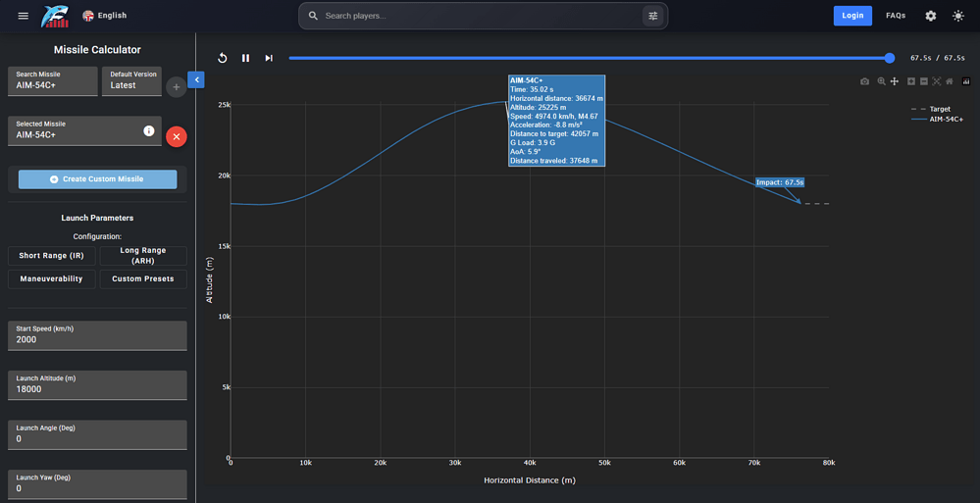The height and width of the screenshot is (503, 980).
Task: Click the shark site logo
Action: click(56, 17)
